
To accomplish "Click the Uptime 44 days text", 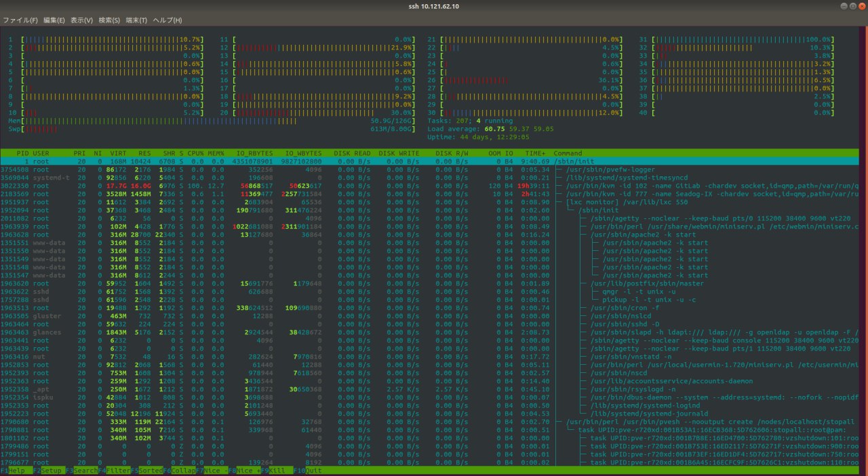I will tap(479, 137).
